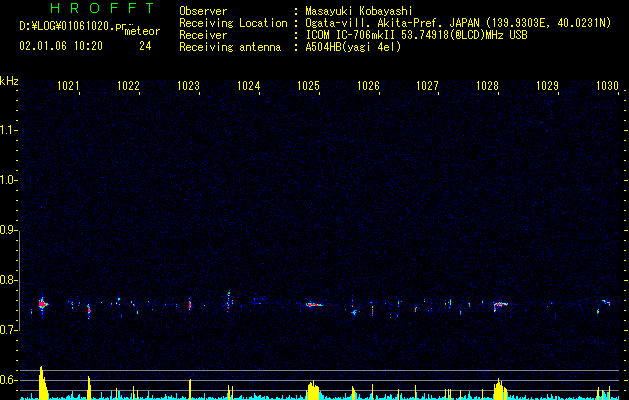
Task: Click the kHz axis unit label
Action: 9,81
